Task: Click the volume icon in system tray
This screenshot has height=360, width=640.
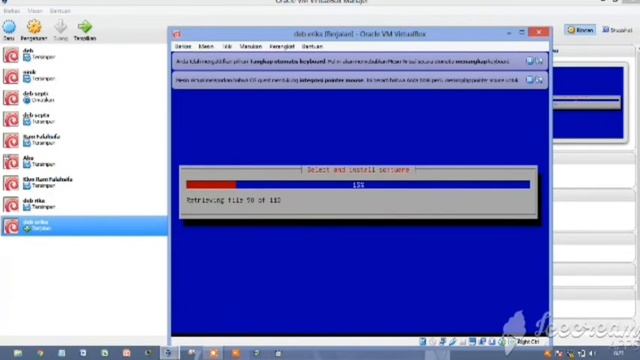Action: 592,353
